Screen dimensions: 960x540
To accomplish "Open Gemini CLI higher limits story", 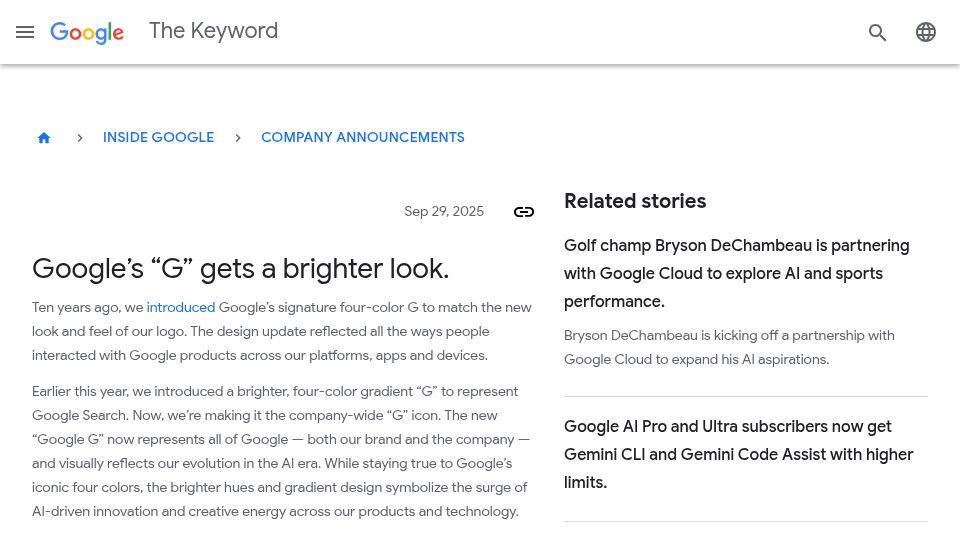I will (738, 454).
